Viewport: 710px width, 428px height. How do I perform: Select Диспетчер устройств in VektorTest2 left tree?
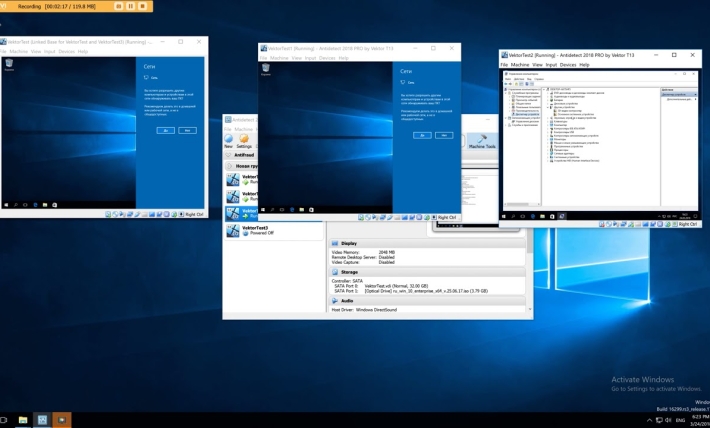(x=527, y=115)
